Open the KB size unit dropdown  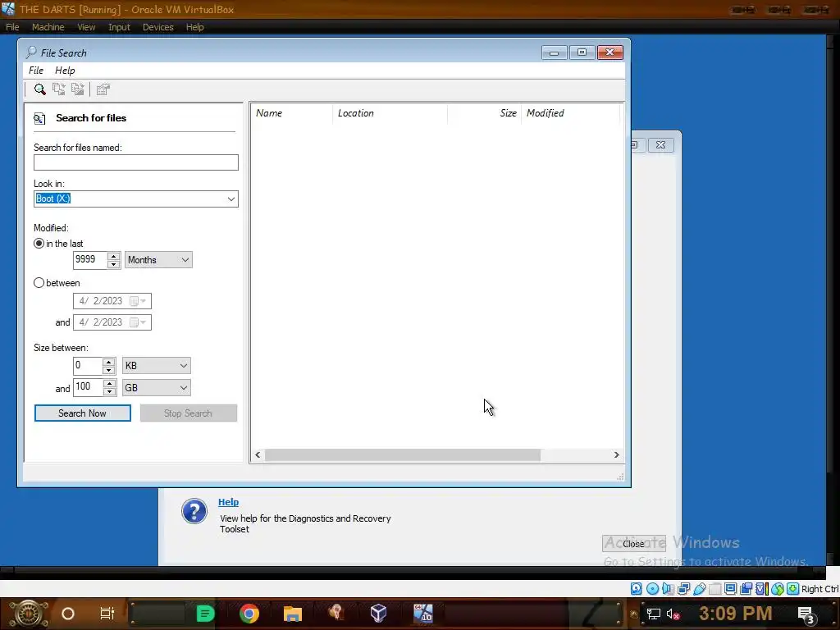[x=157, y=366]
